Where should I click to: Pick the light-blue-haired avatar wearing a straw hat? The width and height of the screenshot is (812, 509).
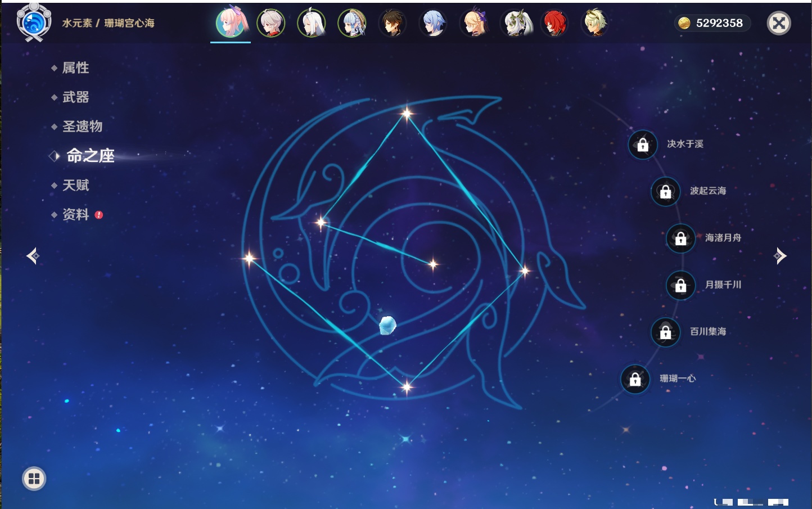click(352, 23)
